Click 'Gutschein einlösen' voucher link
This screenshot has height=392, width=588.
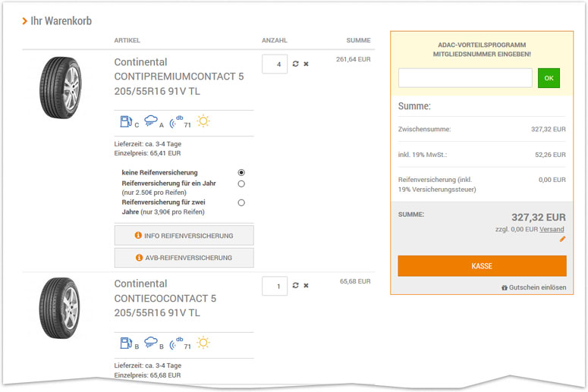533,288
